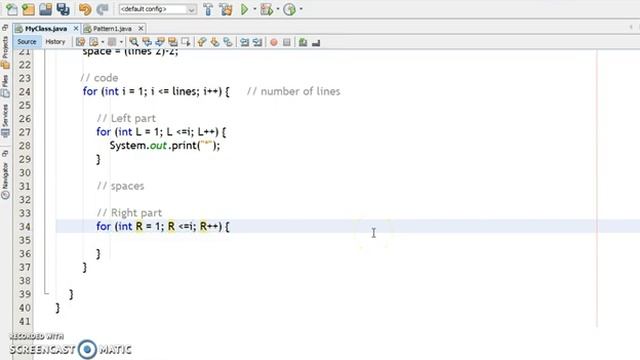Open the Navigator side panel
Screen dimensions: 640x360
(x=5, y=180)
